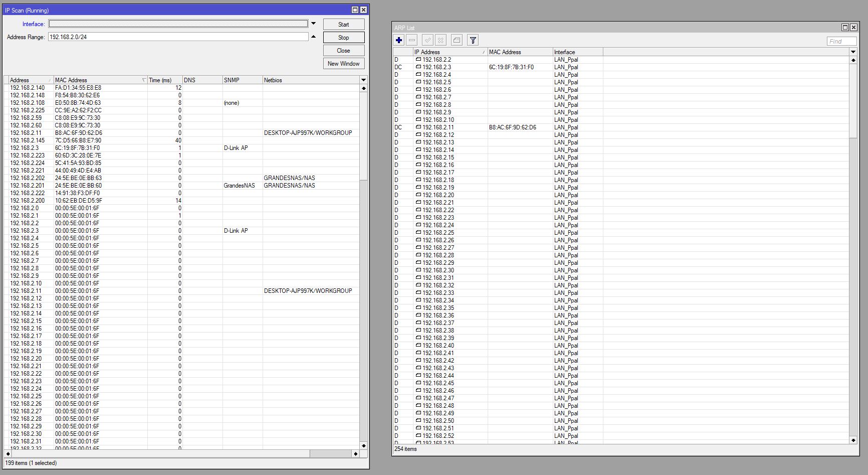
Task: Click the scroll-up arrow of ARP List's scrollbar
Action: pyautogui.click(x=853, y=60)
